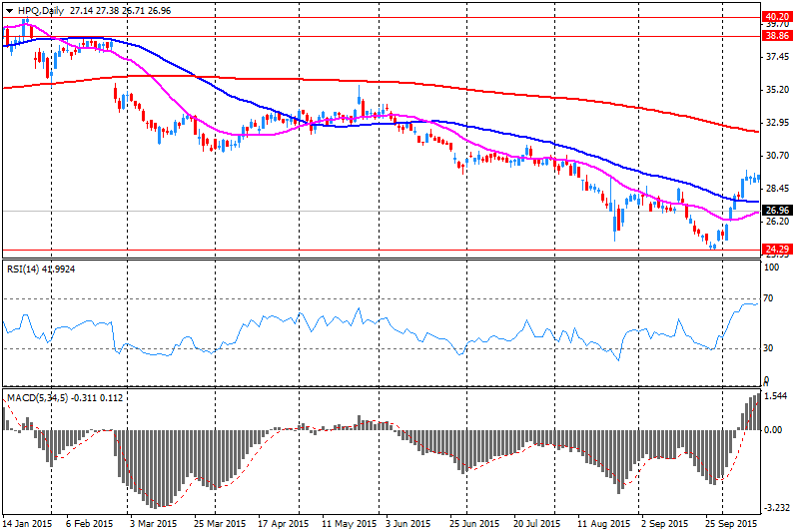The width and height of the screenshot is (800, 532).
Task: Select the 25 Jun 2015 date label
Action: tap(474, 524)
